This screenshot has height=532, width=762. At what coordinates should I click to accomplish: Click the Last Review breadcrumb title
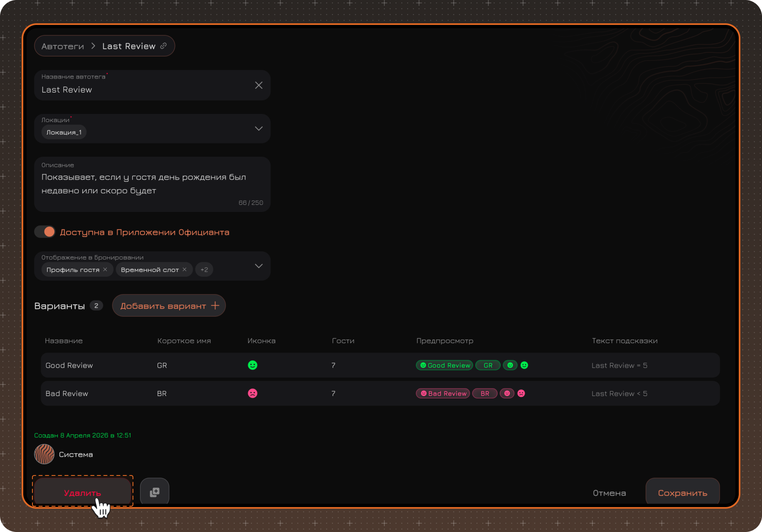pos(129,46)
